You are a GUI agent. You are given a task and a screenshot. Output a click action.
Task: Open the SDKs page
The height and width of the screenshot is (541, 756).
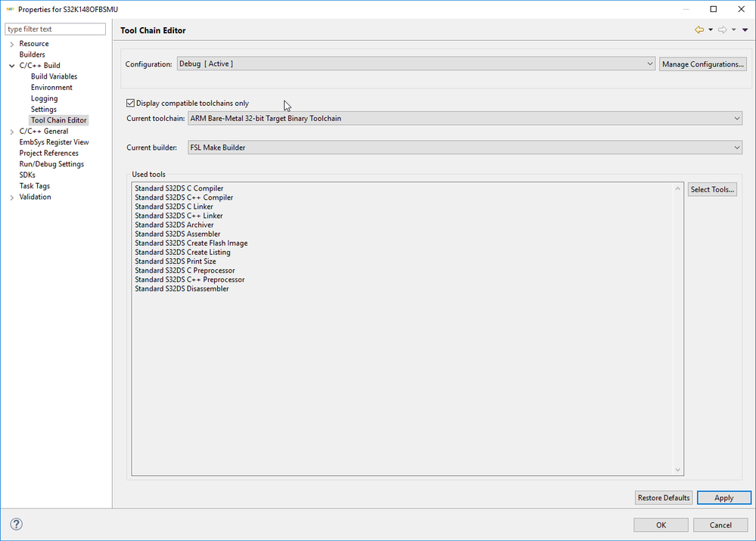click(x=27, y=175)
